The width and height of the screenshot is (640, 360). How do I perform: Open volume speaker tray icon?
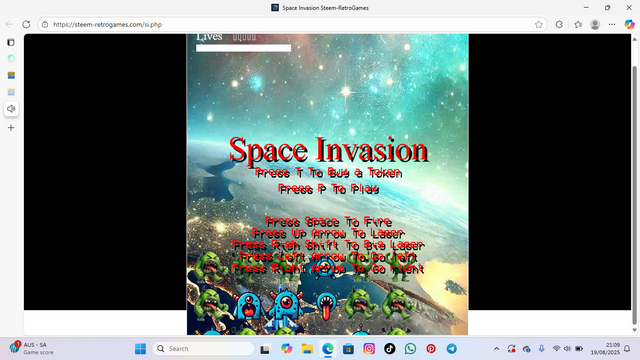567,349
